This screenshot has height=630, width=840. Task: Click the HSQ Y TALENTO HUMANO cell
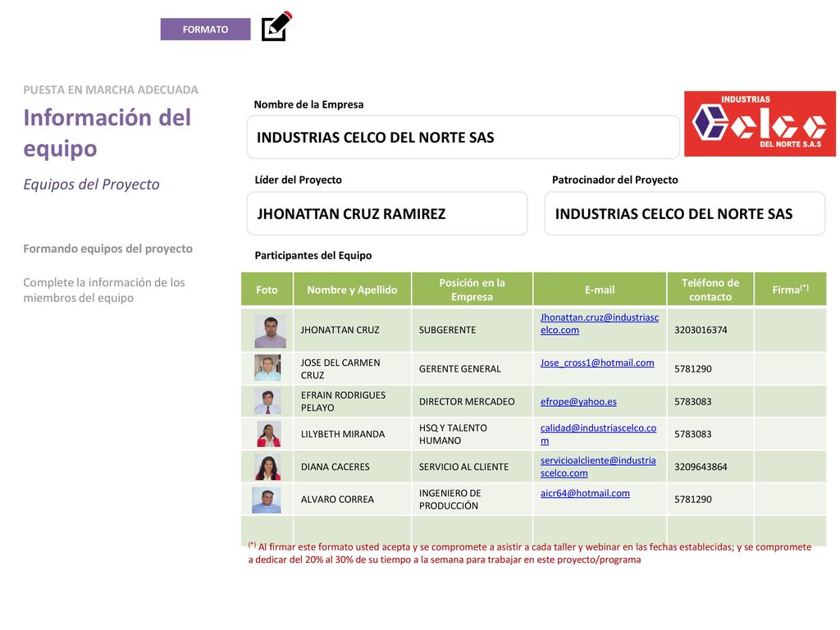point(472,434)
